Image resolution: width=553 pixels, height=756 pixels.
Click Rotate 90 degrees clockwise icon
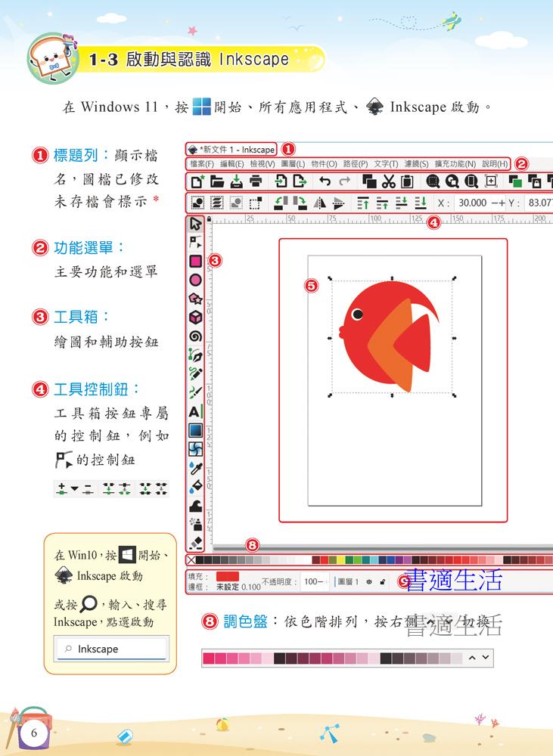pos(300,203)
